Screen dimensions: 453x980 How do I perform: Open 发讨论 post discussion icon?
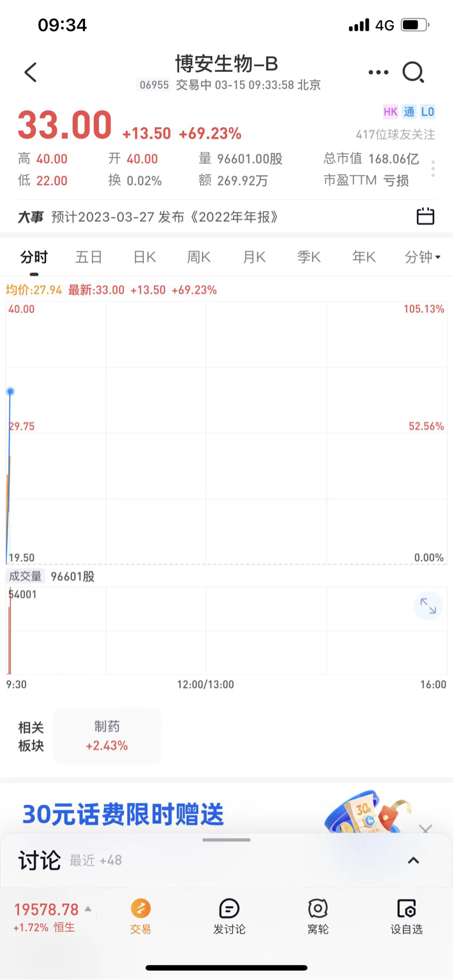tap(229, 908)
